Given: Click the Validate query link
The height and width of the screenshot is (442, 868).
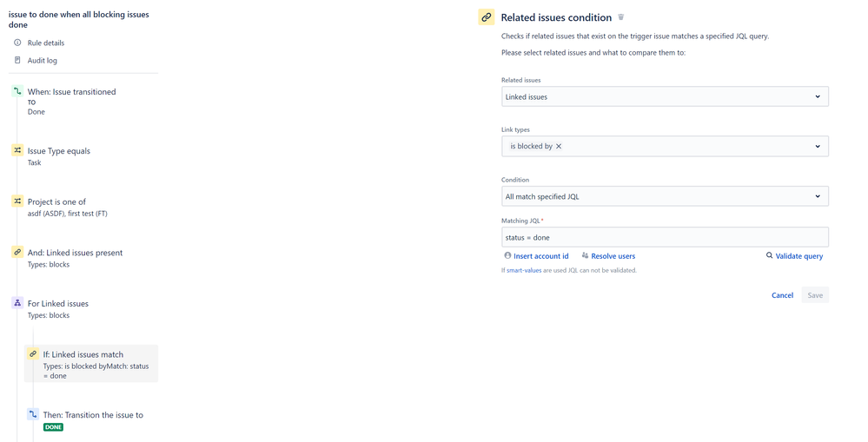Looking at the screenshot, I should [x=798, y=256].
